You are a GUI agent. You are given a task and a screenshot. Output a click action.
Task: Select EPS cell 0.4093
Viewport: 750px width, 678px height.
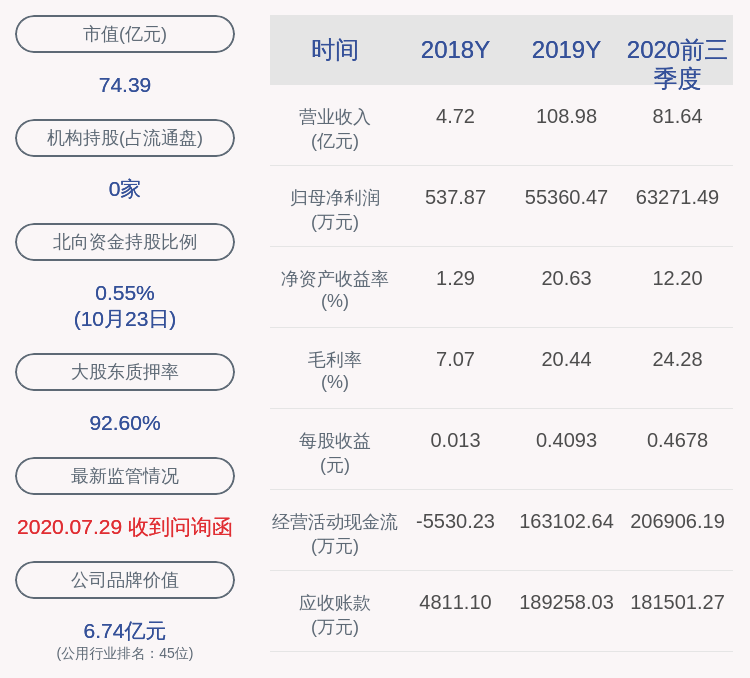click(x=566, y=440)
